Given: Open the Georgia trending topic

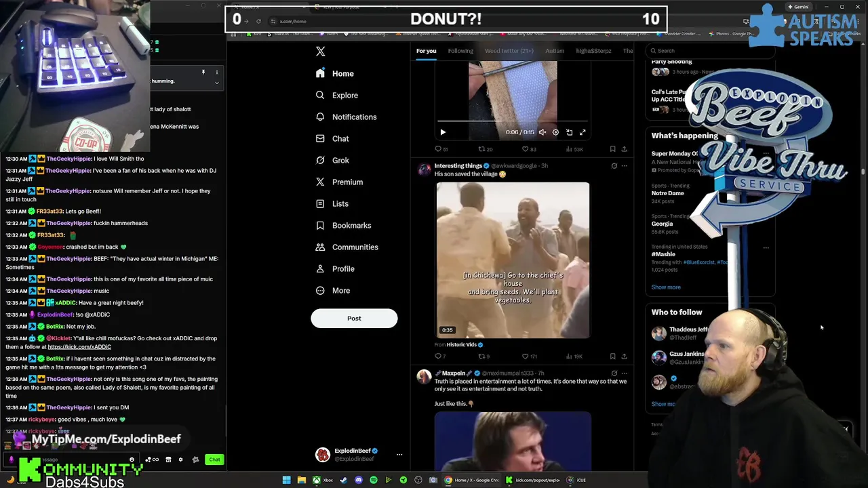Looking at the screenshot, I should 662,224.
